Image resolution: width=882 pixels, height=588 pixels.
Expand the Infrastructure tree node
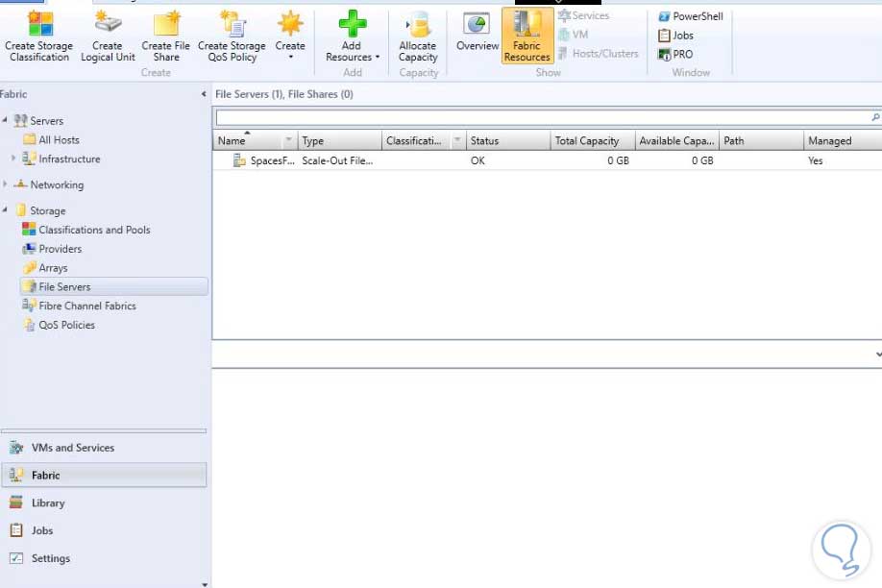click(x=12, y=159)
